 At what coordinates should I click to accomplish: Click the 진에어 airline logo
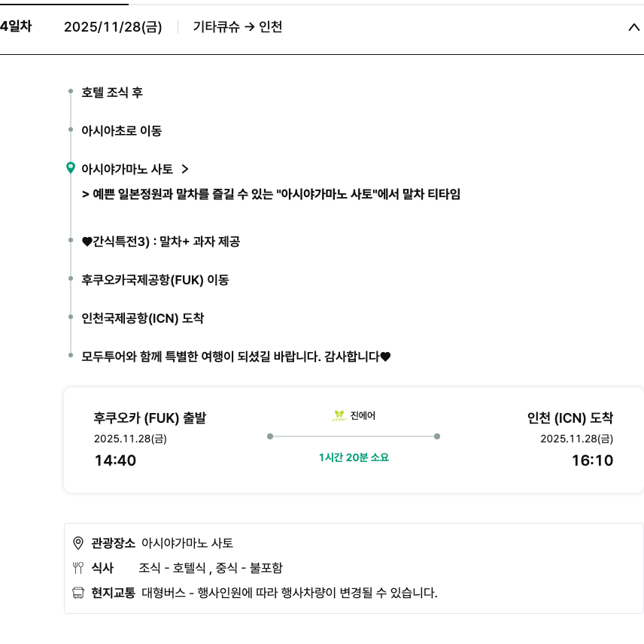[x=339, y=415]
